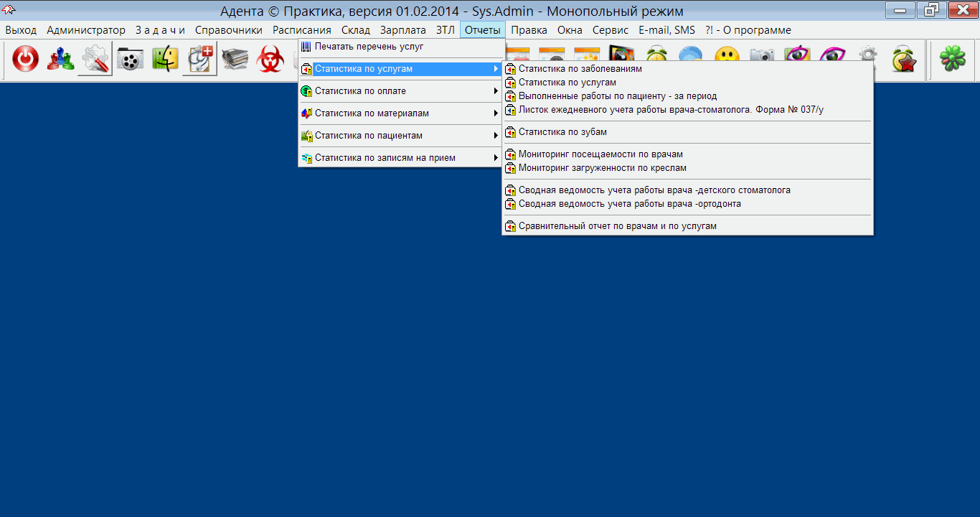Viewport: 980px width, 517px height.
Task: Click the biohazard symbol toolbar icon
Action: click(270, 60)
